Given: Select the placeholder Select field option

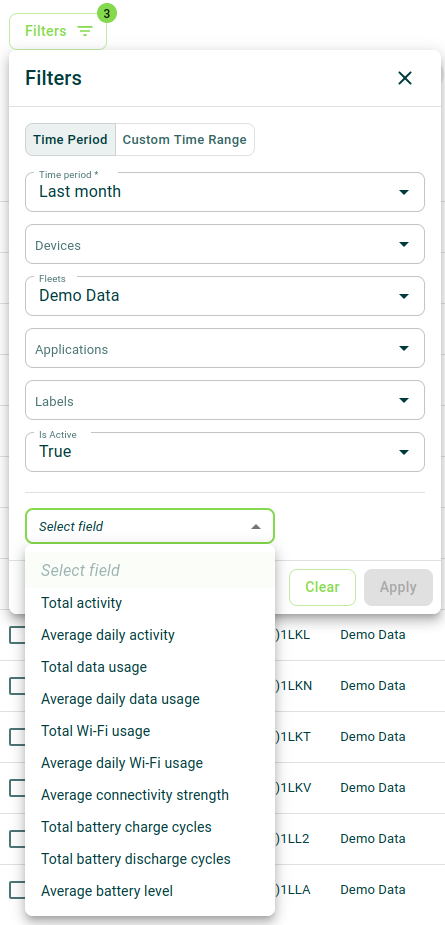Looking at the screenshot, I should (150, 570).
